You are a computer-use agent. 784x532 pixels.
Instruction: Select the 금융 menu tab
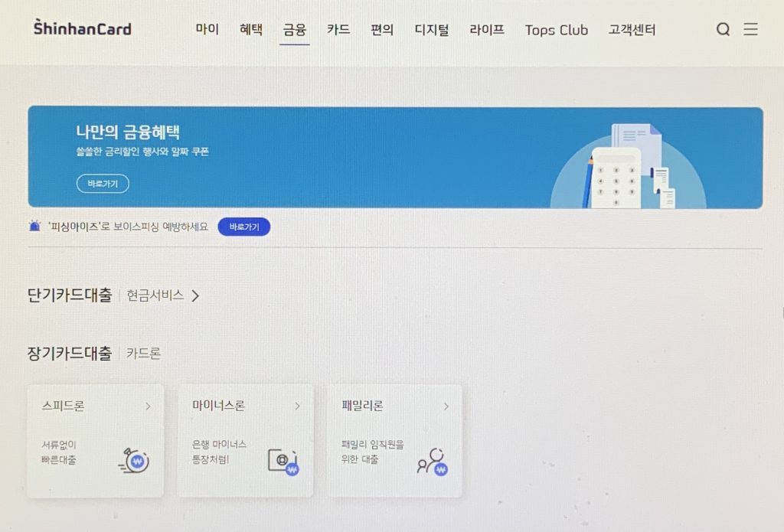pyautogui.click(x=295, y=30)
